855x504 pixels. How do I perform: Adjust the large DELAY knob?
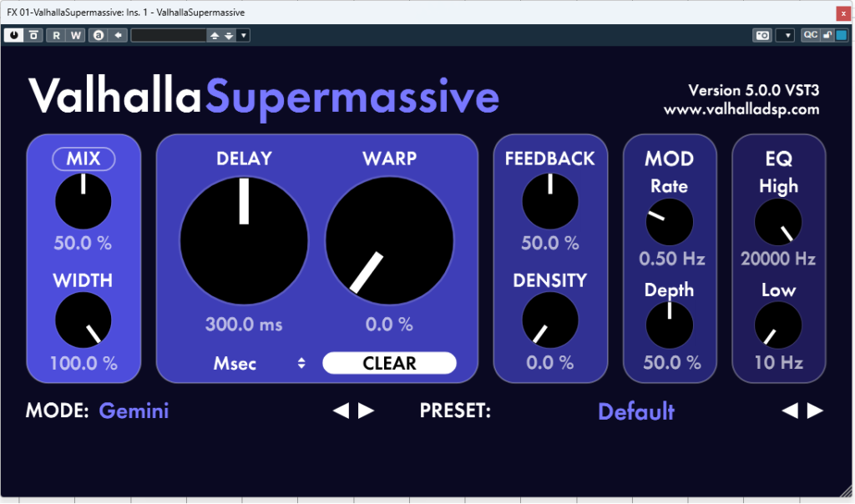[x=244, y=240]
